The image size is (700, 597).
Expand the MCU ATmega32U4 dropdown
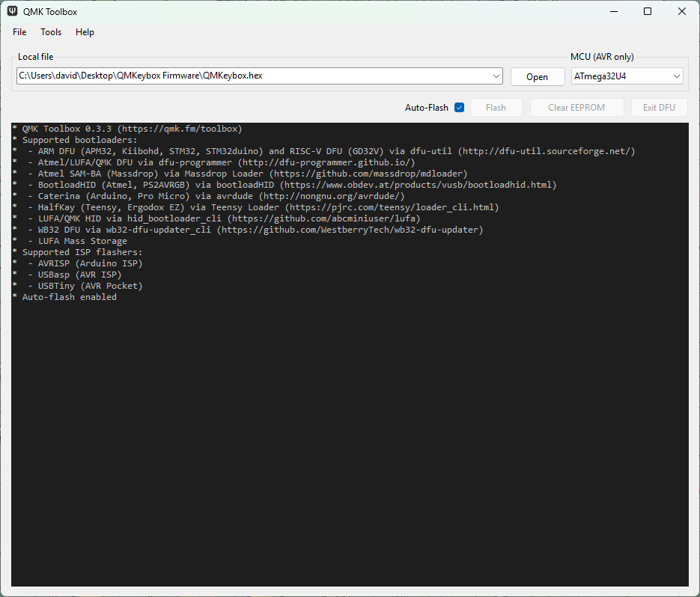(x=627, y=76)
